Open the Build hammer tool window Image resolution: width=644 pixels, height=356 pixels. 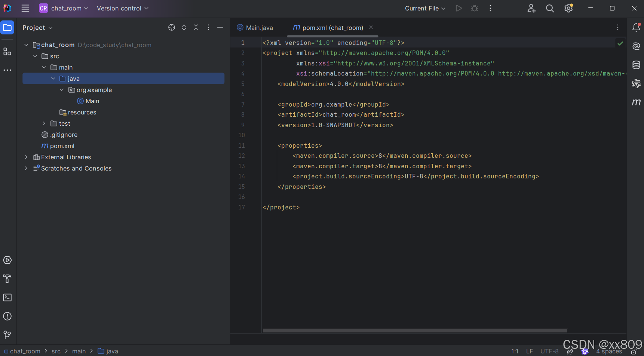tap(7, 279)
